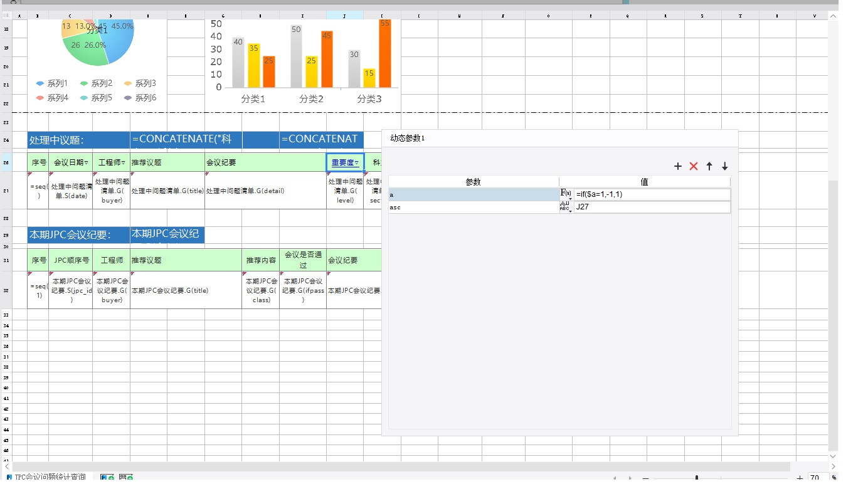
Task: Click the 系列4 legend entry
Action: 52,98
